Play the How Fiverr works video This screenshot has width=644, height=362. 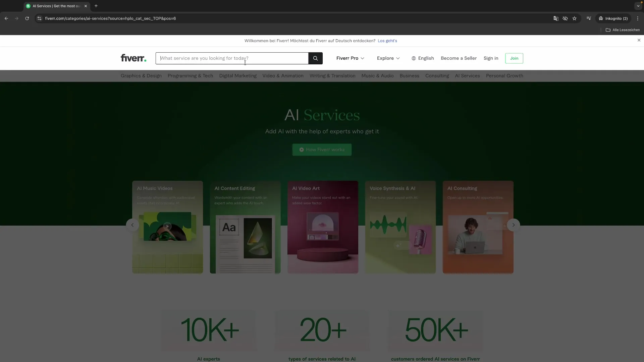[x=322, y=150]
